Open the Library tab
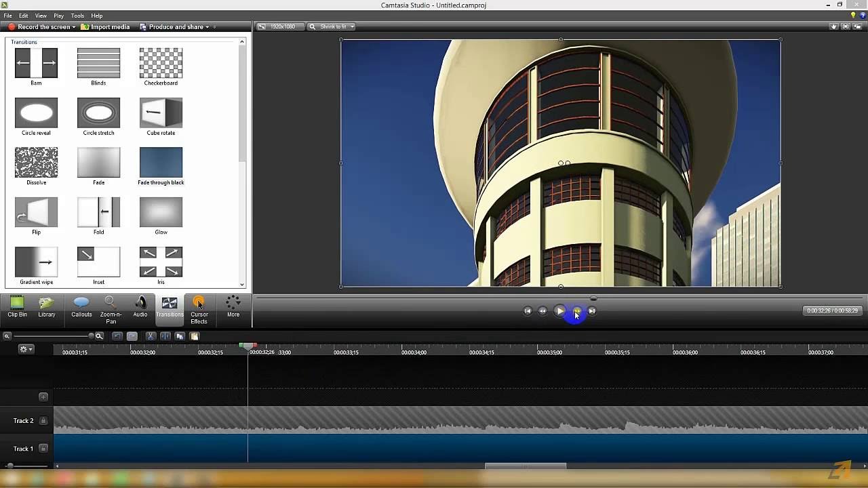The height and width of the screenshot is (488, 868). click(x=47, y=307)
